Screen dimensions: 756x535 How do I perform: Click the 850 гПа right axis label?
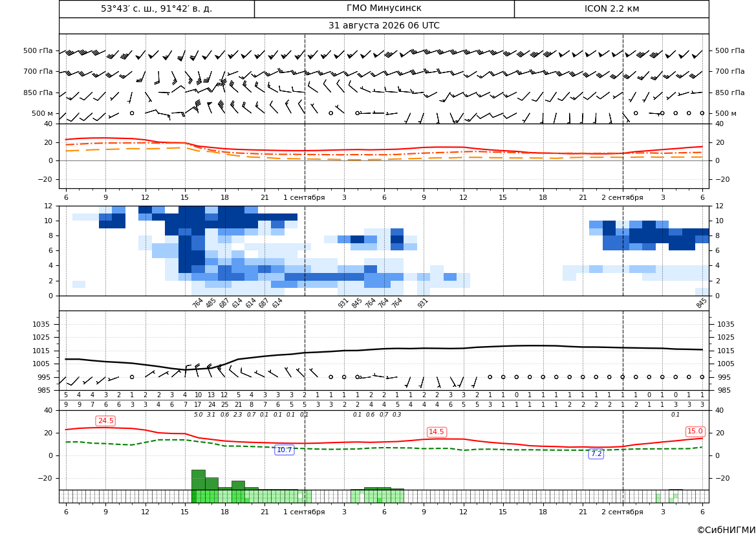click(x=729, y=93)
